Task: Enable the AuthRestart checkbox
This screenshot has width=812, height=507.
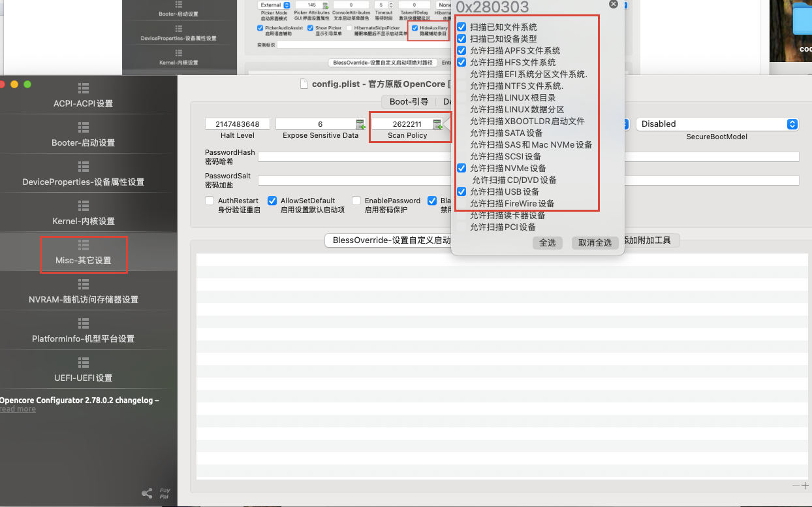Action: [x=210, y=201]
